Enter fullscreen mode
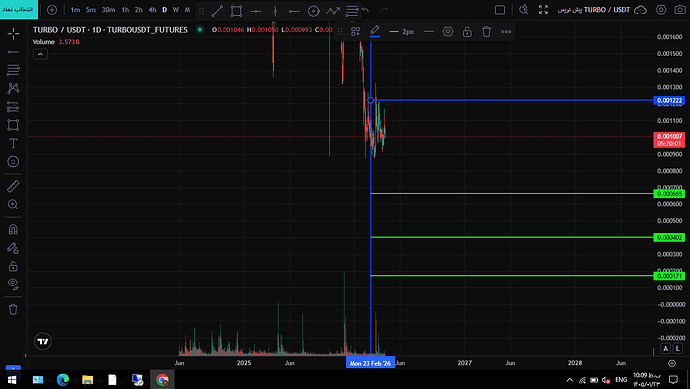The height and width of the screenshot is (389, 690). [x=543, y=10]
